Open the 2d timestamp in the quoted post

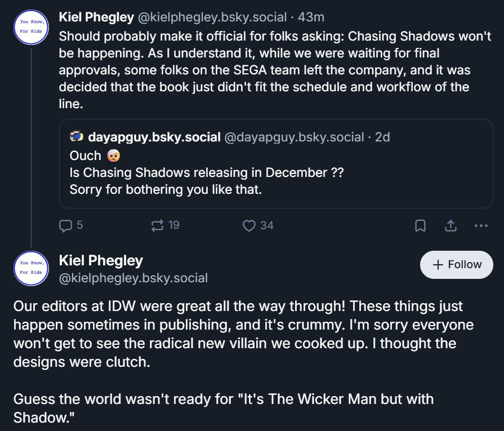(x=382, y=137)
